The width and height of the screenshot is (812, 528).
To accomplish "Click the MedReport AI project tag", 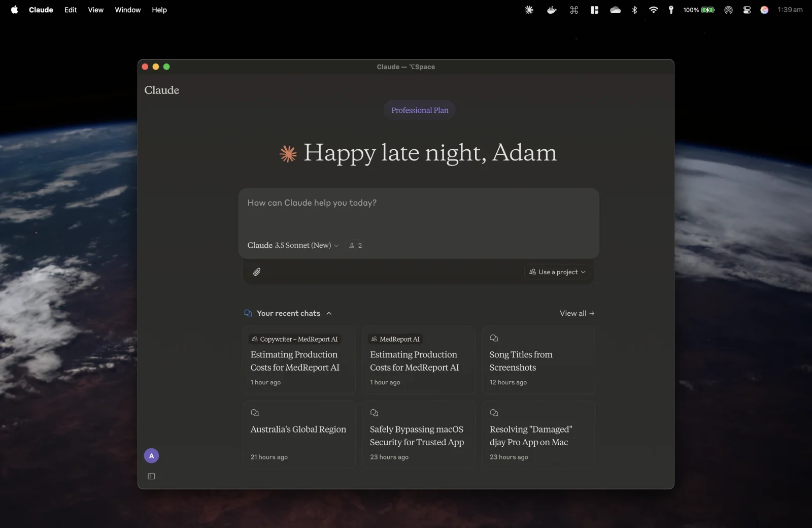I will (395, 339).
